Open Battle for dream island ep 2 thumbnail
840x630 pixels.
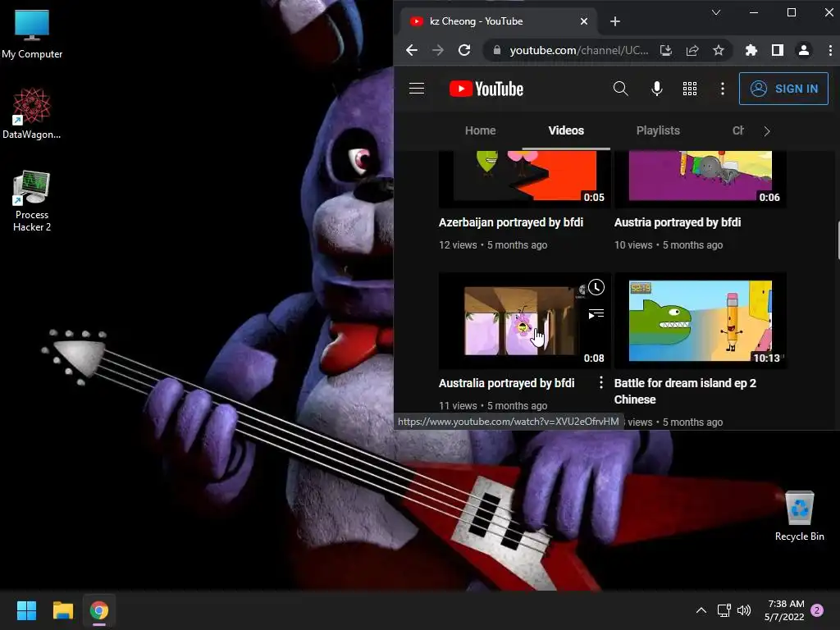pos(701,321)
